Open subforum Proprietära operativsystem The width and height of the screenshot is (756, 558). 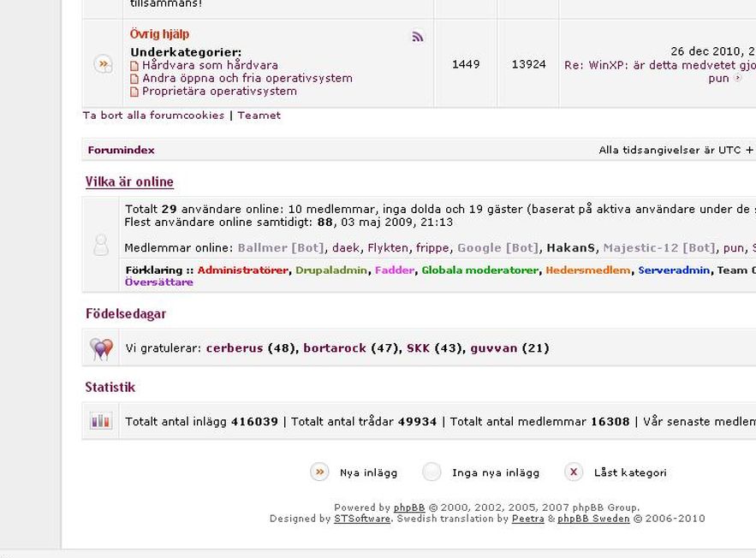219,91
